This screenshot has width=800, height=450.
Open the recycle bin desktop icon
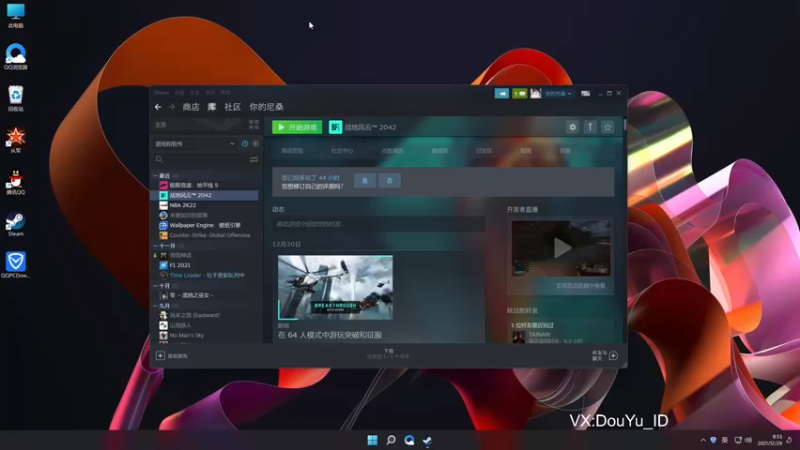click(x=15, y=98)
